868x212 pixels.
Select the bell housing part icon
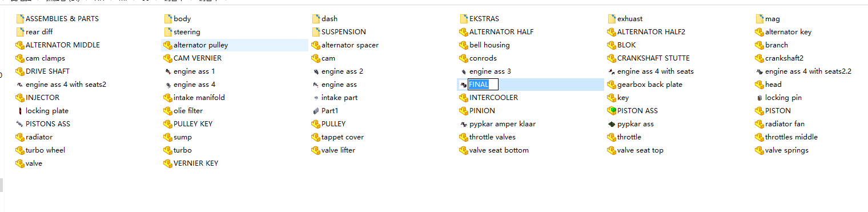point(464,45)
